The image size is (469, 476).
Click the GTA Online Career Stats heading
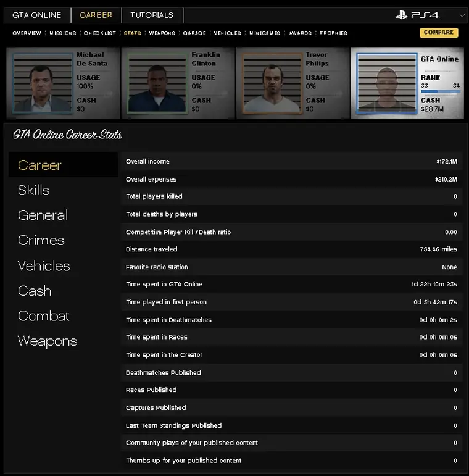tap(67, 135)
